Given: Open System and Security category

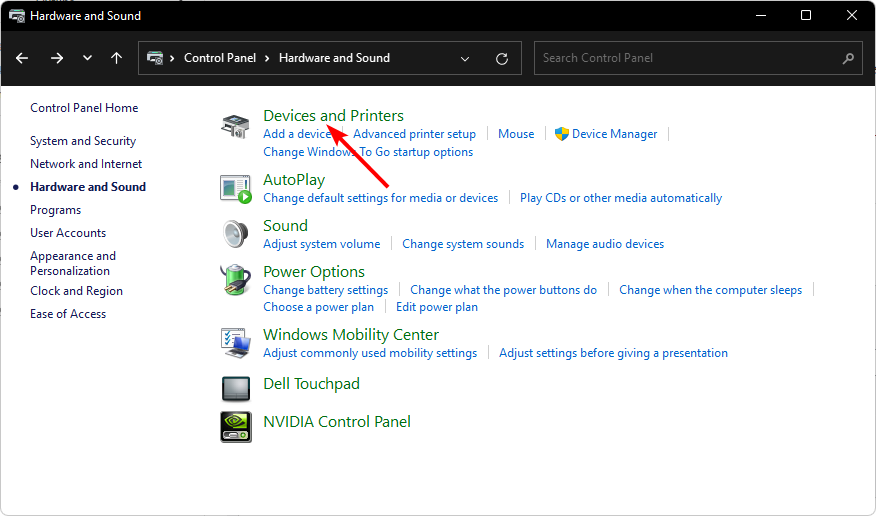Looking at the screenshot, I should (x=83, y=141).
